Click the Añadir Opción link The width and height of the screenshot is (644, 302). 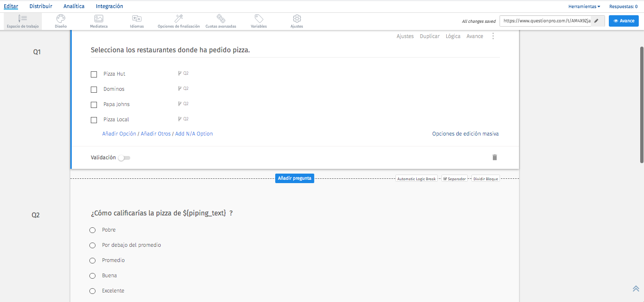[119, 134]
